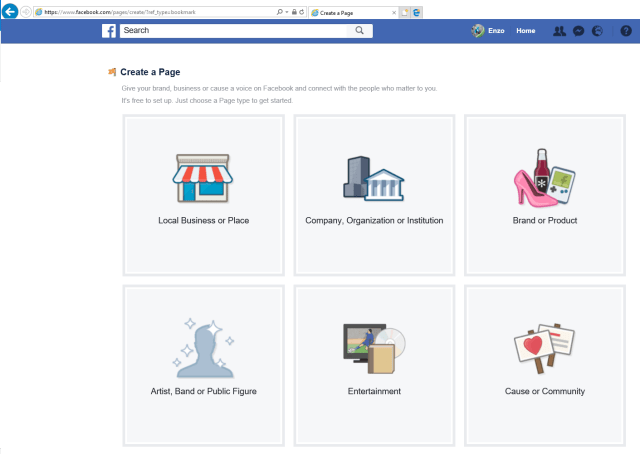Open the Enzo profile link
640x454 pixels.
click(x=496, y=31)
